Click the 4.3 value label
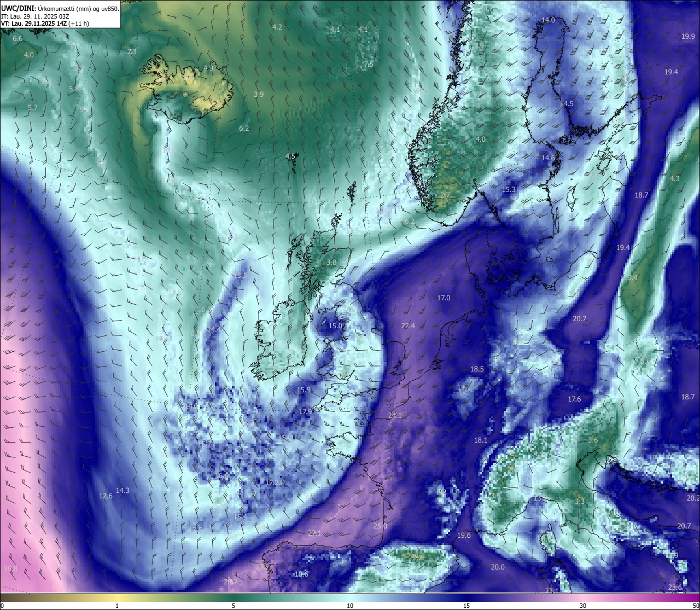700x610 pixels. pyautogui.click(x=675, y=178)
